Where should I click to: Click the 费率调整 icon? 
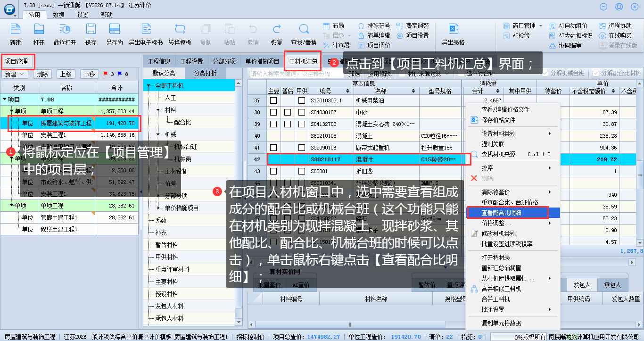click(x=400, y=25)
